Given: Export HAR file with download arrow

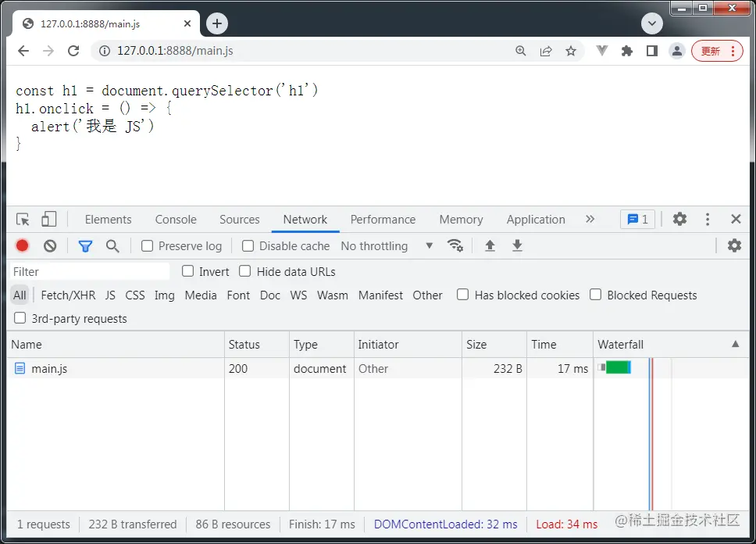Looking at the screenshot, I should (x=517, y=245).
